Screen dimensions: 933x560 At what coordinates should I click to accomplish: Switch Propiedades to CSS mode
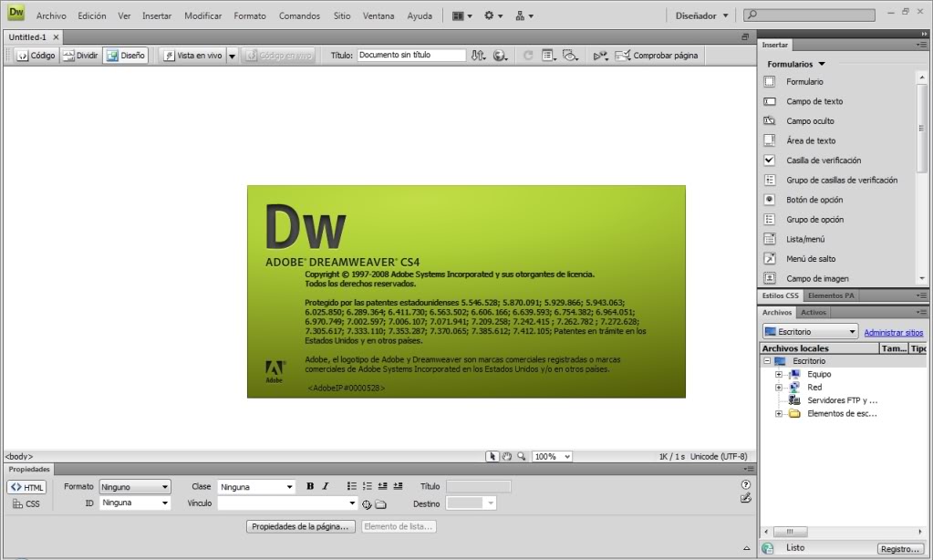pos(26,503)
